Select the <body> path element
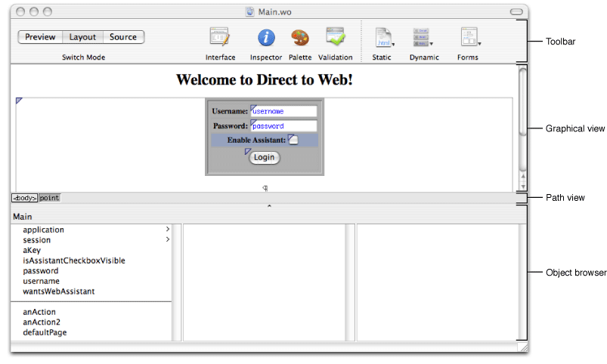Screen dimensions: 607x364 tap(24, 198)
